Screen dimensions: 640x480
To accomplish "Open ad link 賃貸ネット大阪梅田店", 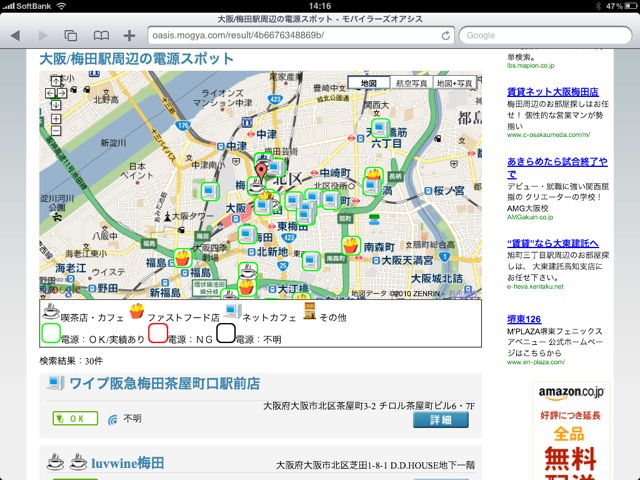I will (x=553, y=91).
